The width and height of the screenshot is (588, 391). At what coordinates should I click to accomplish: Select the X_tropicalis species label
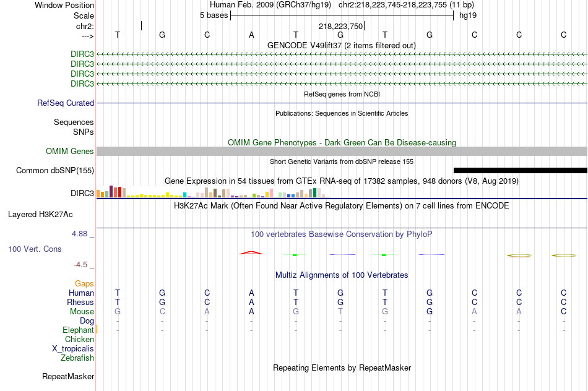coord(73,349)
